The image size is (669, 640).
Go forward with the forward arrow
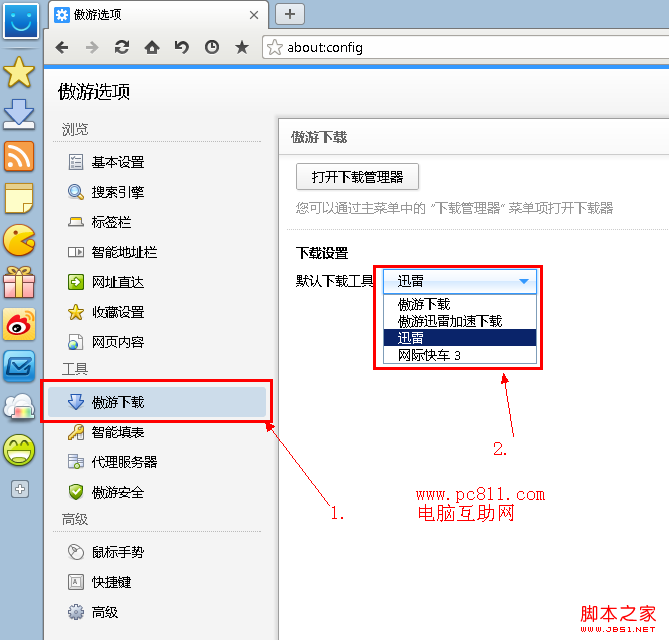(x=92, y=47)
